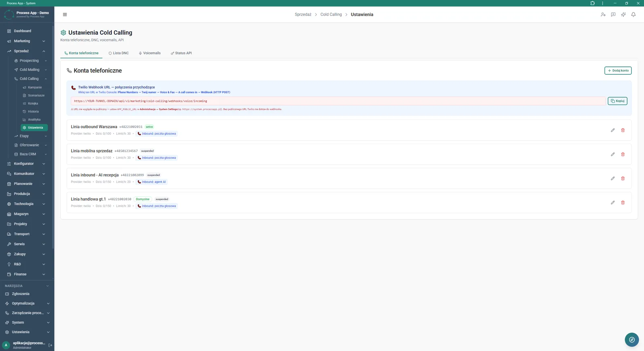Open the user profile icon in header
The image size is (644, 351).
tap(603, 14)
